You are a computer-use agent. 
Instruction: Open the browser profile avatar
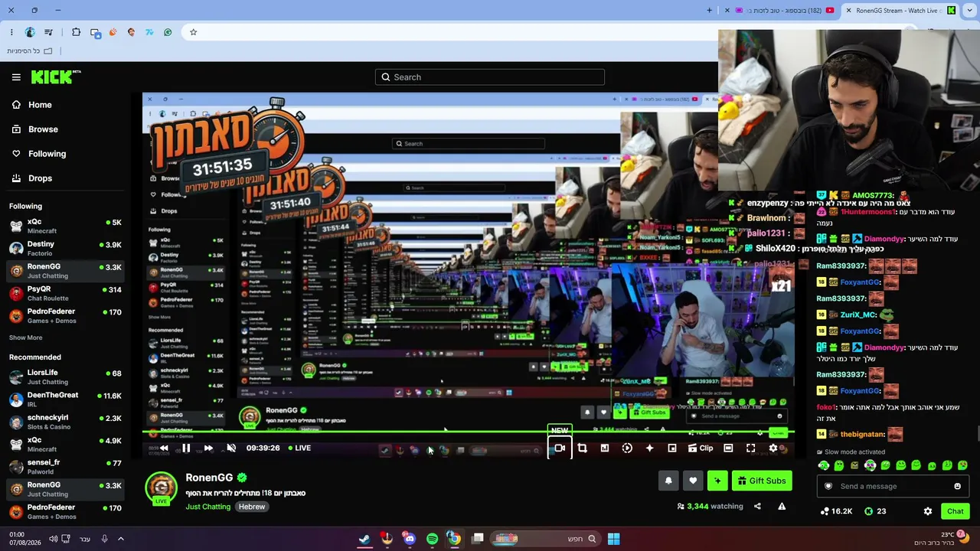(x=30, y=32)
